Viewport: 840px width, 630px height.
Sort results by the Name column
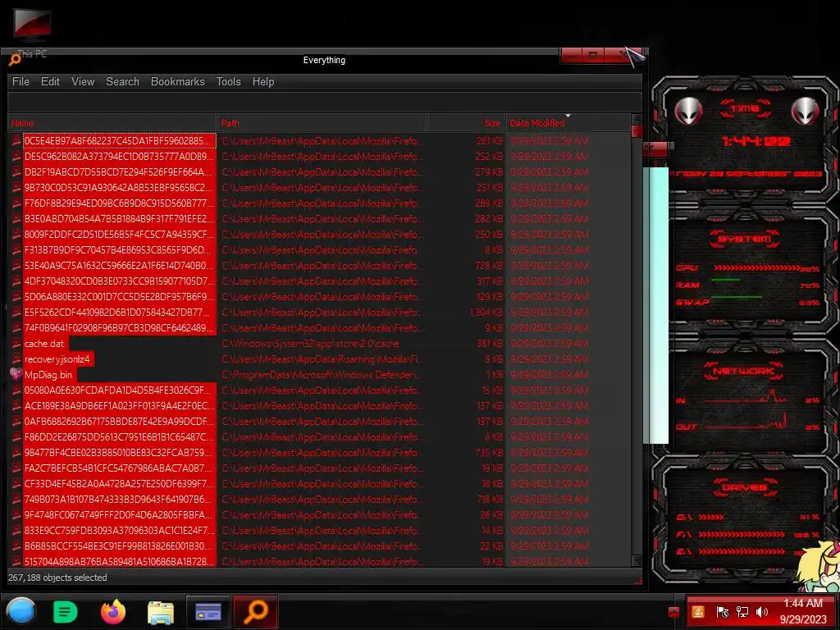pyautogui.click(x=112, y=123)
